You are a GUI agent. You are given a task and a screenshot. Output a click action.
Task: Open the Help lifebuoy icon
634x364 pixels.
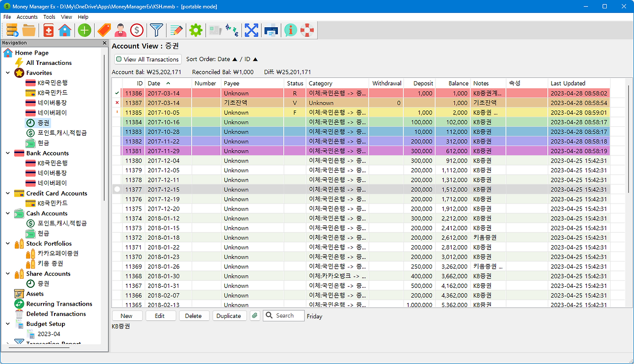[x=307, y=30]
